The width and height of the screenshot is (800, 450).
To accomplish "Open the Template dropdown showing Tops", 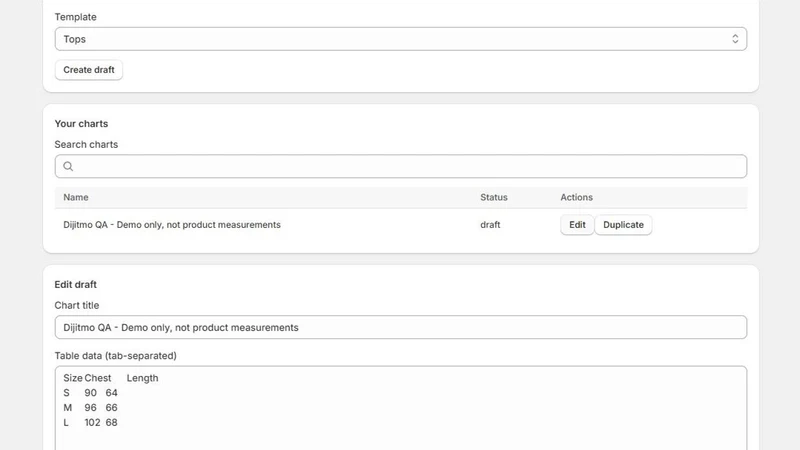I will [401, 39].
